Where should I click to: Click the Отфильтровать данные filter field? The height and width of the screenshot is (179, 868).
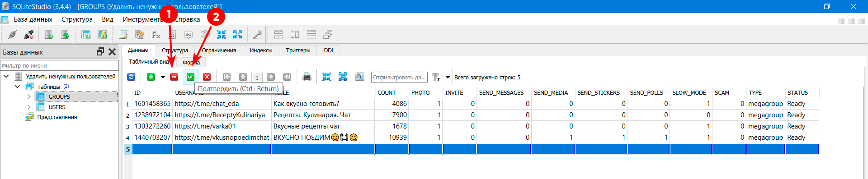pyautogui.click(x=399, y=77)
